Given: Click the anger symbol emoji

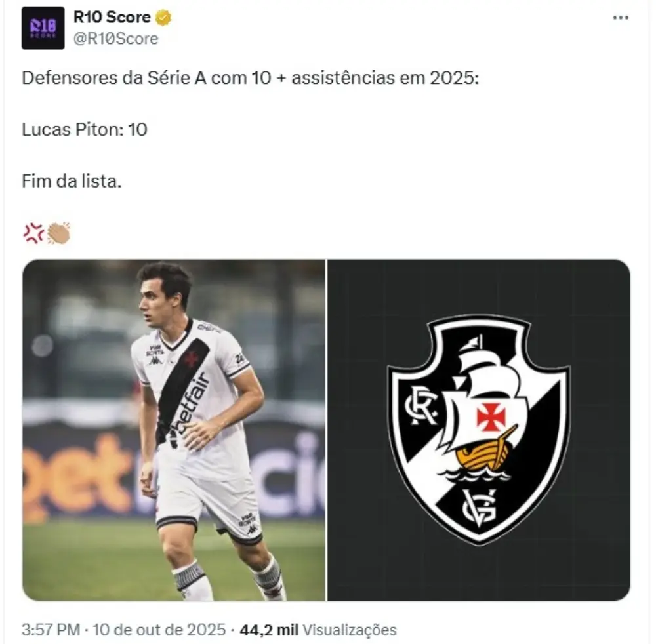Looking at the screenshot, I should coord(33,233).
